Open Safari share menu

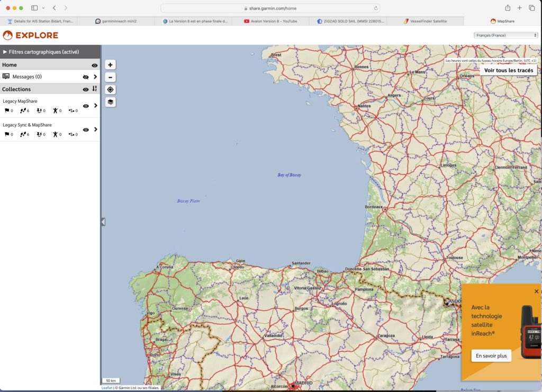pyautogui.click(x=508, y=8)
